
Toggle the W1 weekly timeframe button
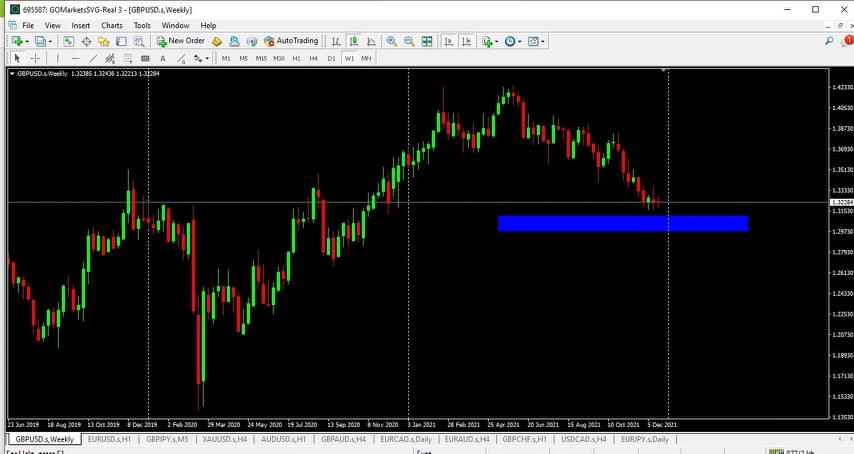(349, 58)
